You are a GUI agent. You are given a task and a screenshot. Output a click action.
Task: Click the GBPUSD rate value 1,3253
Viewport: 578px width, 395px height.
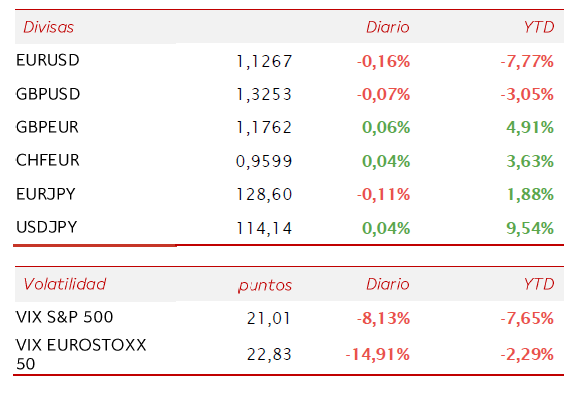pos(264,95)
